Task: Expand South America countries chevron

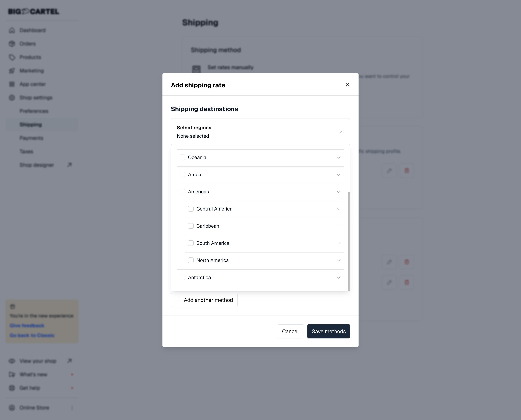Action: click(x=339, y=243)
